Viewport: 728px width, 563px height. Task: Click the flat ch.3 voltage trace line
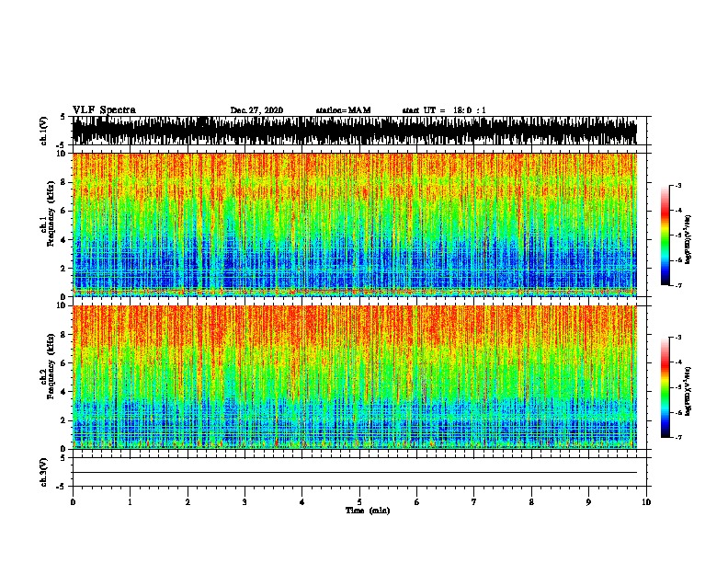point(354,473)
